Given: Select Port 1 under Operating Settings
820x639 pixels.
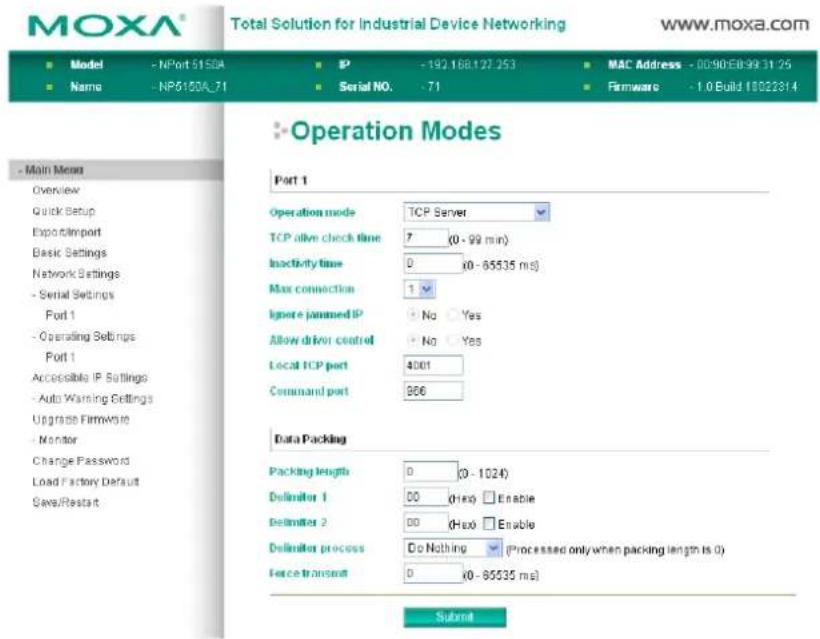Looking at the screenshot, I should click(60, 357).
